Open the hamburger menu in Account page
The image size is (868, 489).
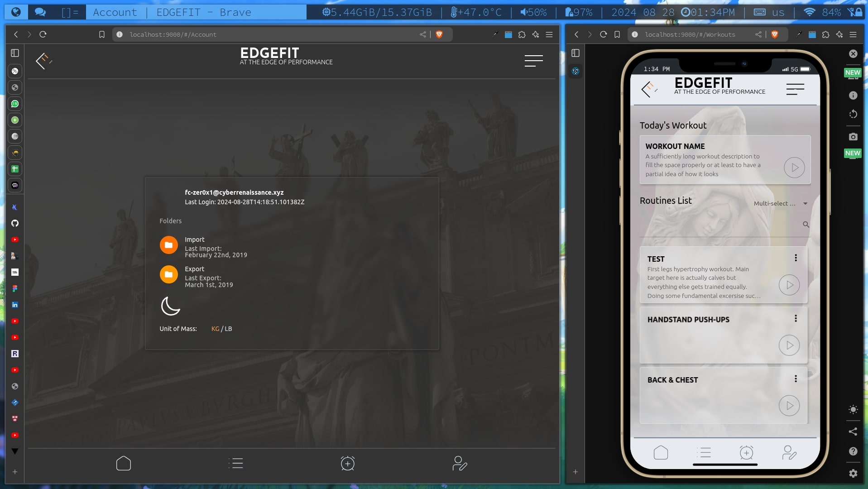pos(533,61)
